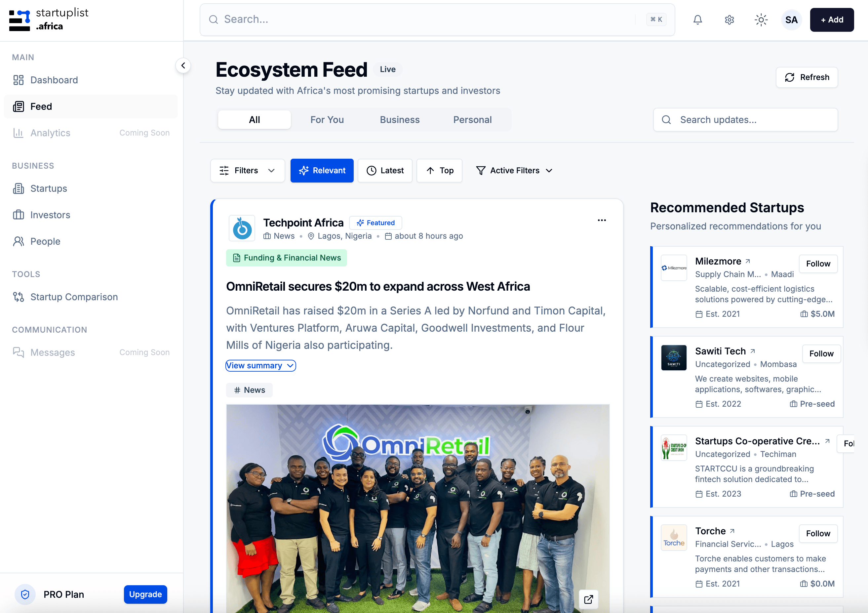Click the Startups Co-operative logo thumbnail
Image resolution: width=868 pixels, height=613 pixels.
[674, 448]
